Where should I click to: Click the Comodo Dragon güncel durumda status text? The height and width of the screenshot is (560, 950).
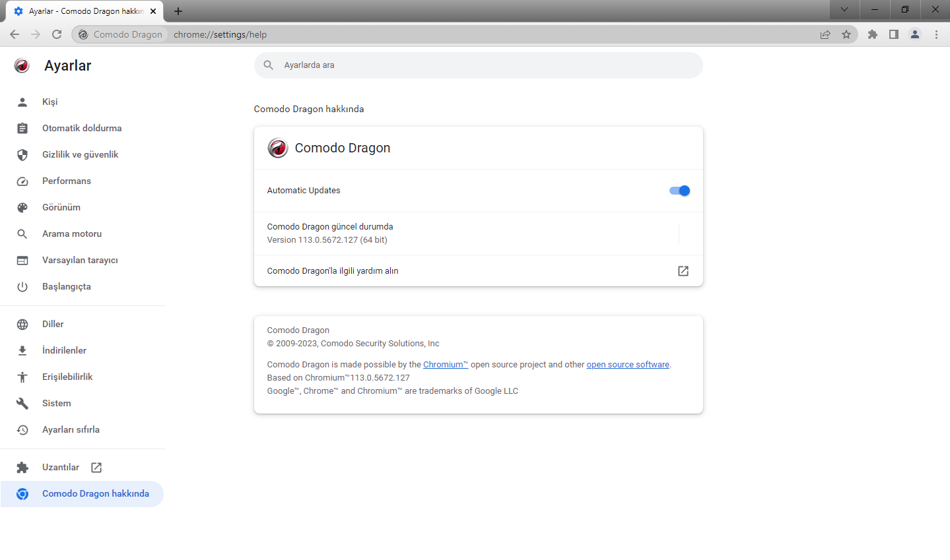tap(330, 226)
